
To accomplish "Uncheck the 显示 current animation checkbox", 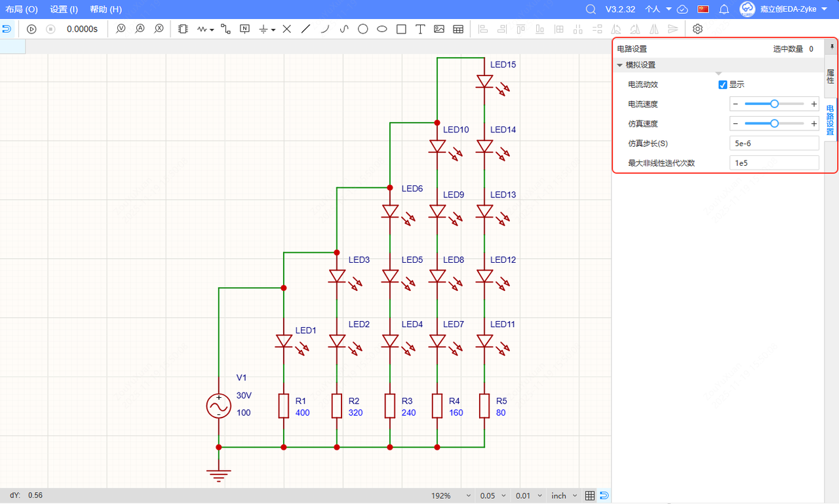I will click(723, 85).
